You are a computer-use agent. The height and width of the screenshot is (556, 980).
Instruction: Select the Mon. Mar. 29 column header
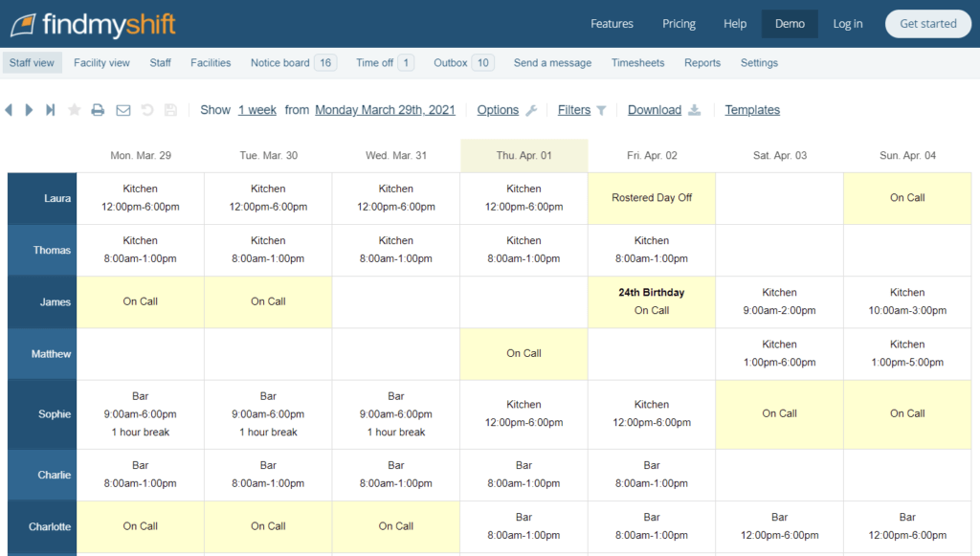pyautogui.click(x=141, y=156)
